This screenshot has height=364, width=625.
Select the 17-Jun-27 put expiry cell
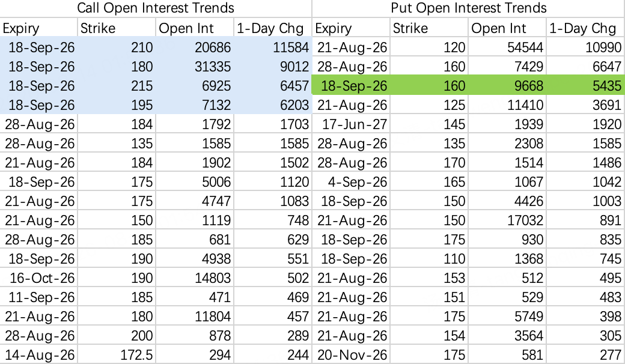pos(351,124)
